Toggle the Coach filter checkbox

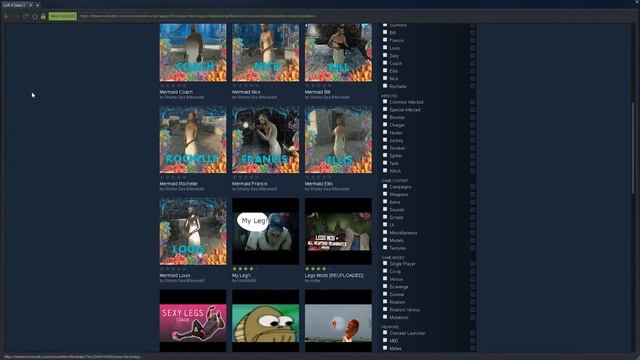click(x=385, y=63)
